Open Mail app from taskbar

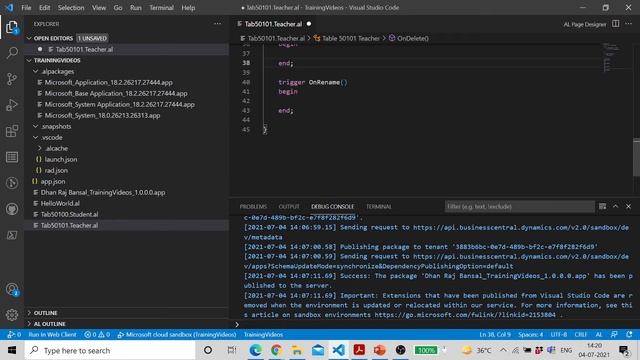(x=318, y=350)
